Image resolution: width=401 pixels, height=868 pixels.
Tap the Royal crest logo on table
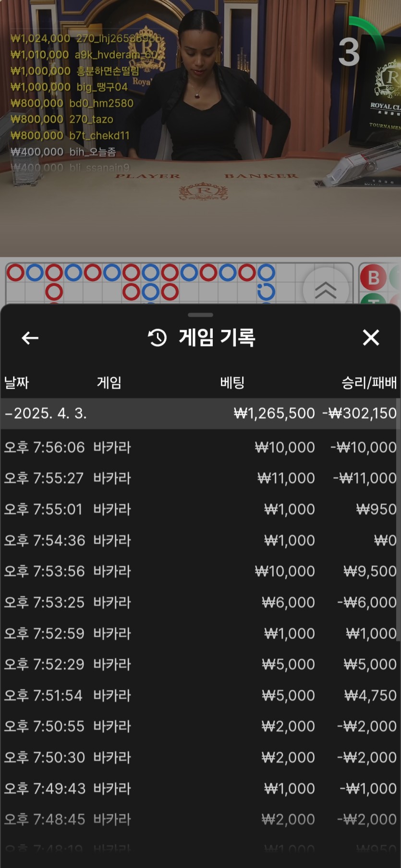(203, 191)
